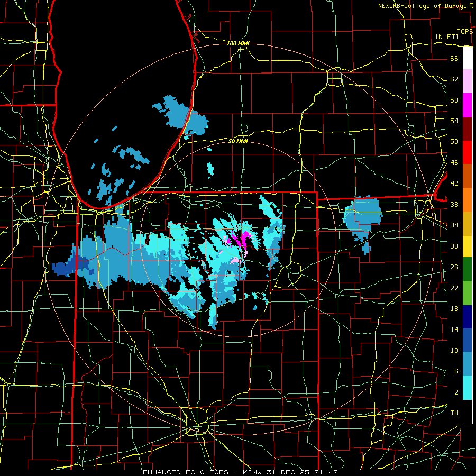Pick the dark orange legend swatch

click(x=467, y=176)
